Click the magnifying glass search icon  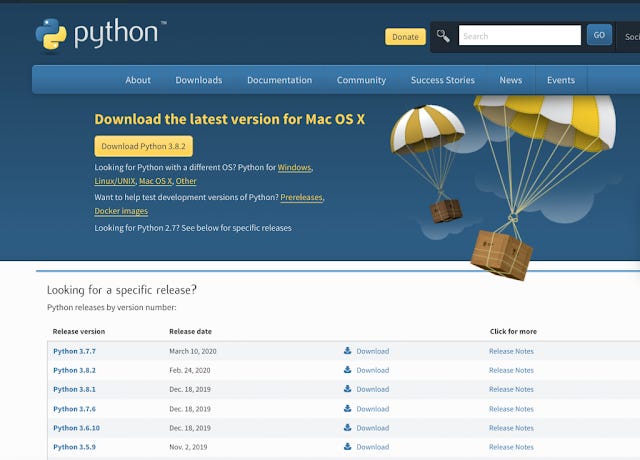point(443,36)
